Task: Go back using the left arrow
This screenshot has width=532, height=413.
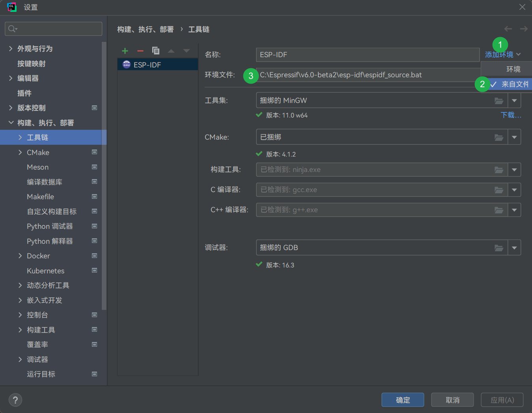Action: coord(508,29)
